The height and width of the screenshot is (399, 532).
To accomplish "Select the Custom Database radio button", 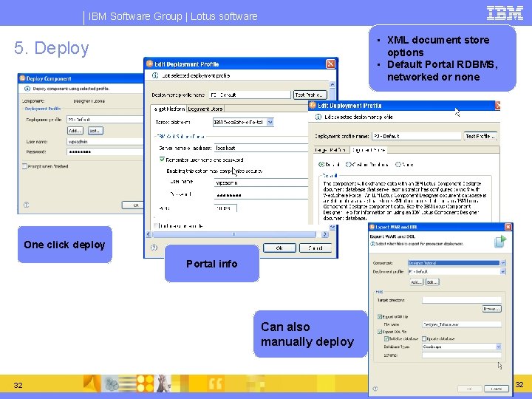I will point(348,164).
